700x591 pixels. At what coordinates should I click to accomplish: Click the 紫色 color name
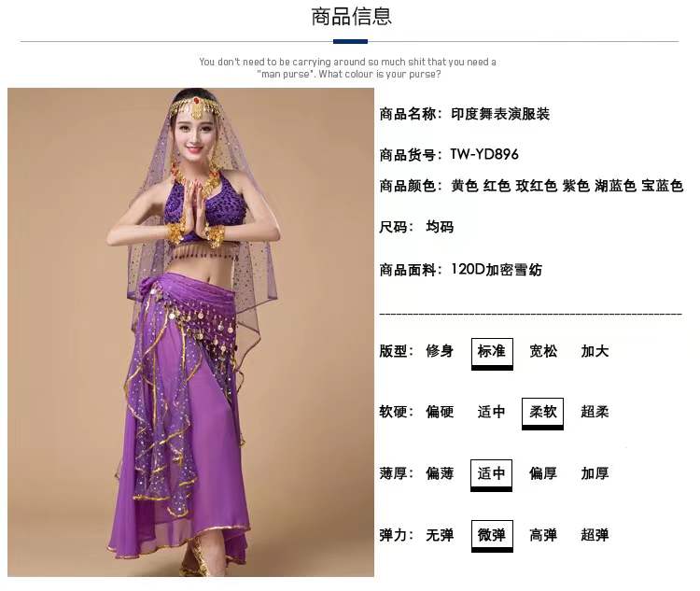(576, 186)
